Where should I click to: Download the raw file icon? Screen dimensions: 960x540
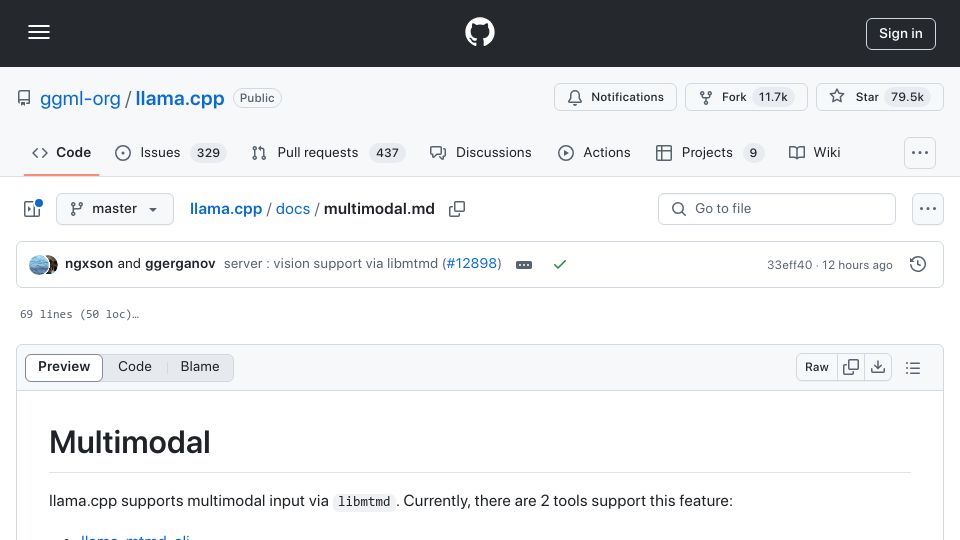pyautogui.click(x=878, y=367)
